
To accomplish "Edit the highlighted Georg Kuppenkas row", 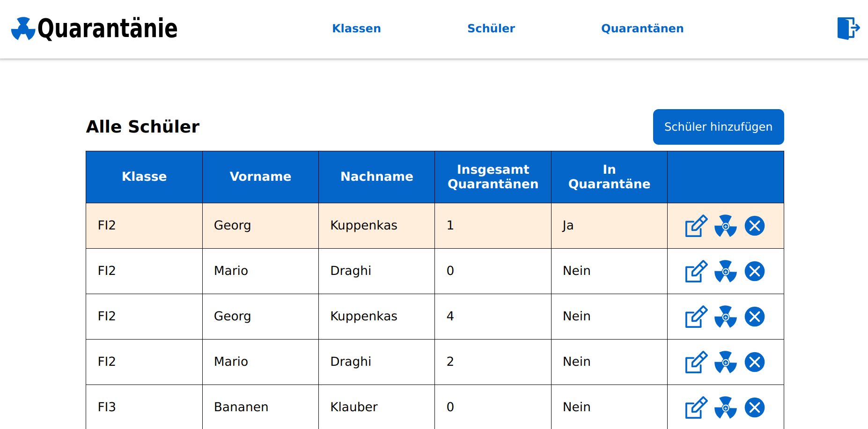I will [x=696, y=226].
